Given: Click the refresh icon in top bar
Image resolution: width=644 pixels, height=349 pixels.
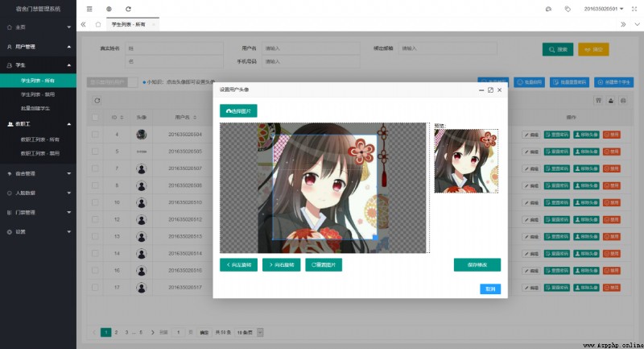Looking at the screenshot, I should (x=128, y=9).
